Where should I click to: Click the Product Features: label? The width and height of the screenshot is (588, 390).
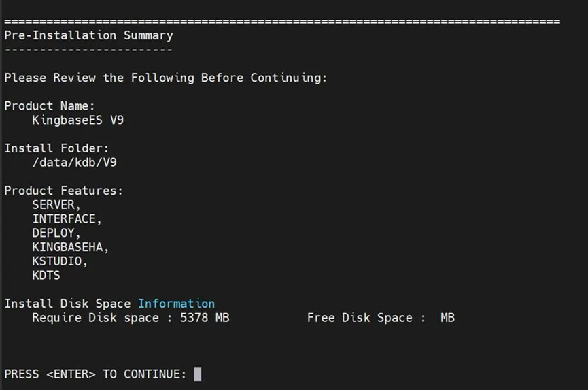pos(63,191)
